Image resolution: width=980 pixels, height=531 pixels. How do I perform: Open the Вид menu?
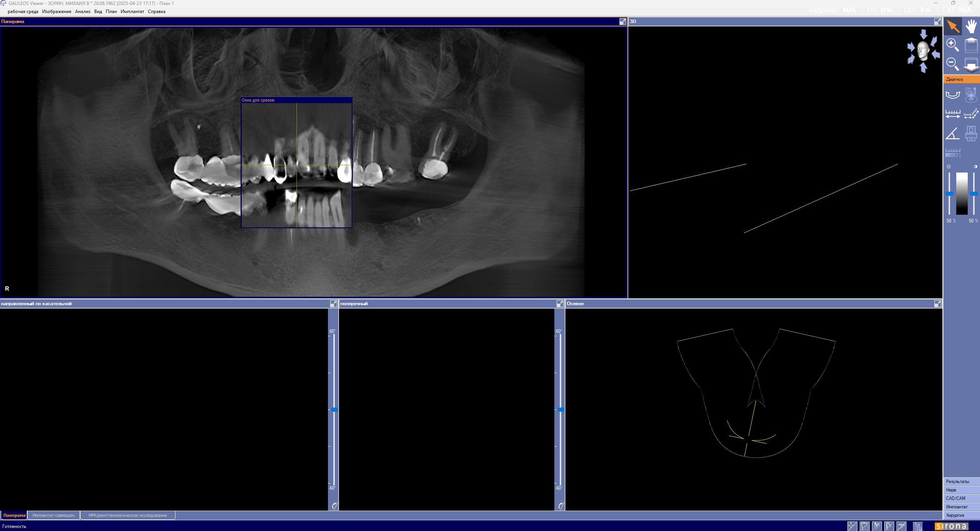pos(98,12)
